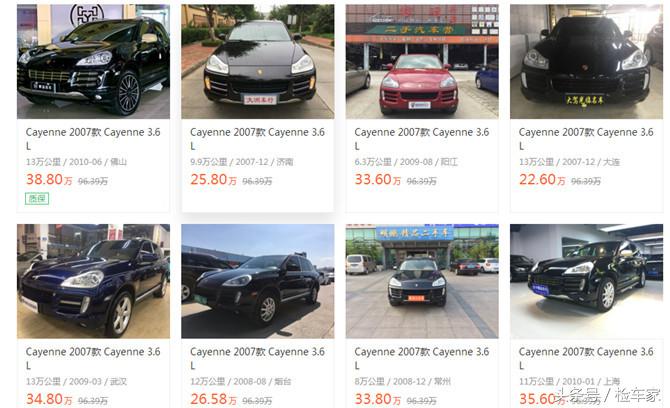
Task: Click the 6.3万公里 / 2009-08 details line
Action: tap(406, 162)
